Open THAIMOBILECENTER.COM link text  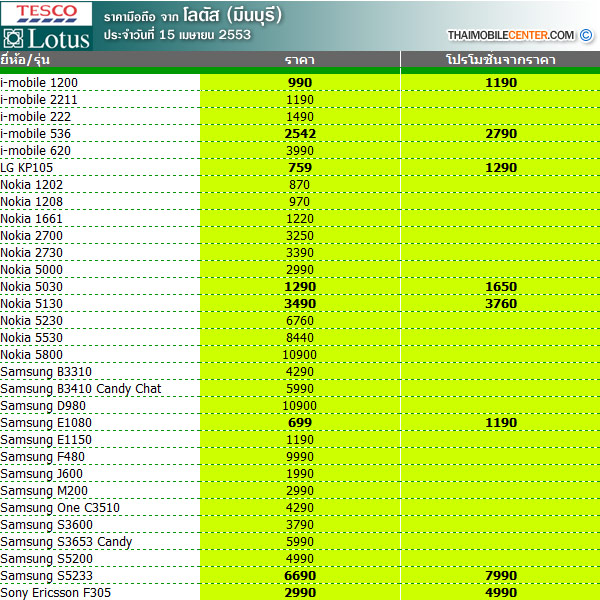pos(511,35)
